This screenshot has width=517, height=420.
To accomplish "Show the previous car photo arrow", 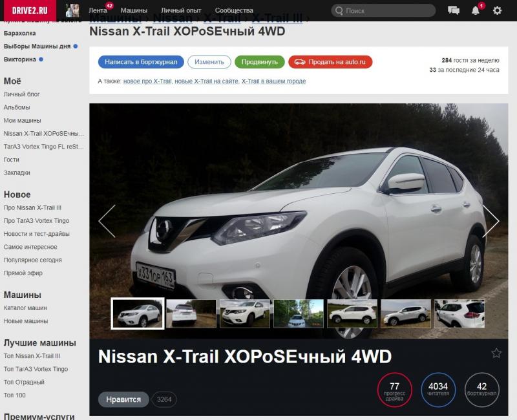I will point(107,221).
